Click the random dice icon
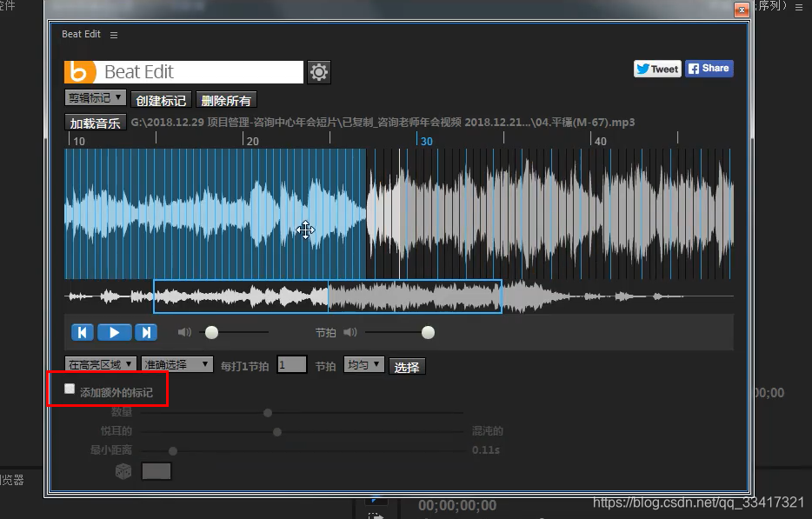The image size is (812, 519). (x=123, y=471)
